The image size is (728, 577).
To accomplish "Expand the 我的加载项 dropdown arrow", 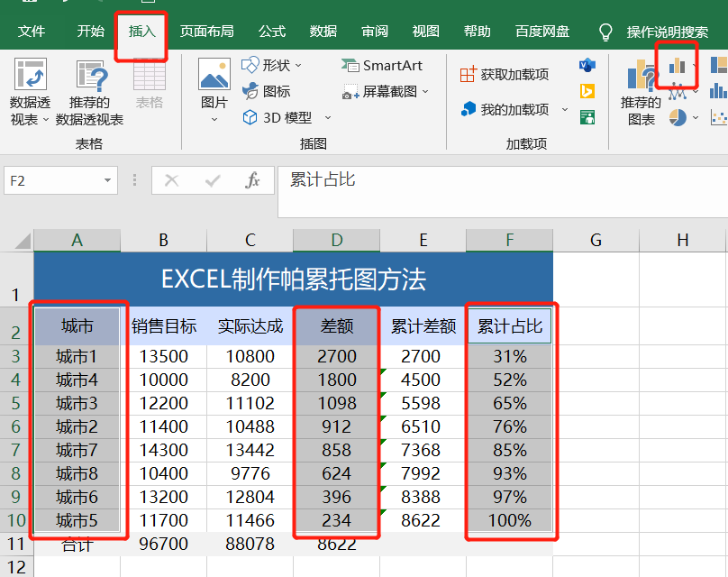I will 565,110.
